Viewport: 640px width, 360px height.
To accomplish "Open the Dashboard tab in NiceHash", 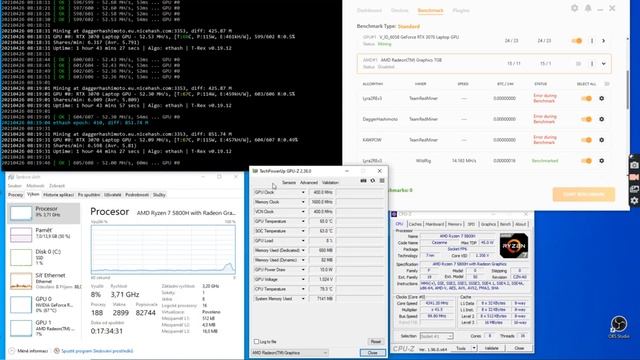I will tap(369, 10).
